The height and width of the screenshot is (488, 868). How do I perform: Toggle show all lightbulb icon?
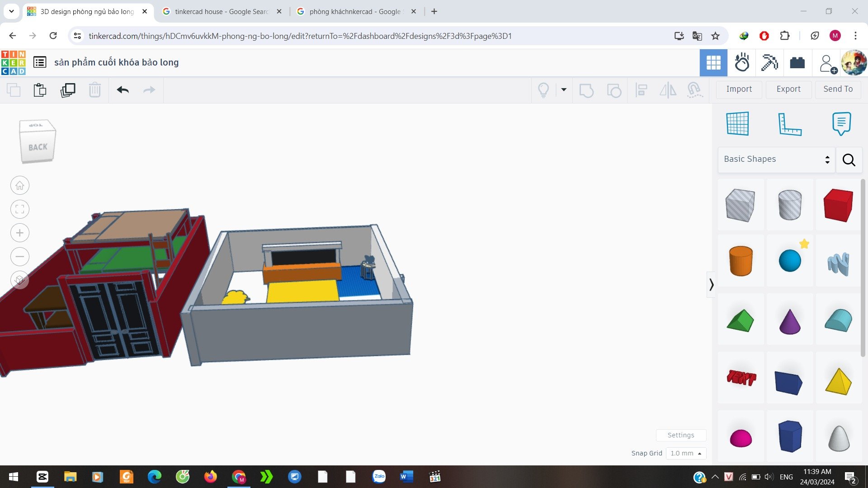543,90
